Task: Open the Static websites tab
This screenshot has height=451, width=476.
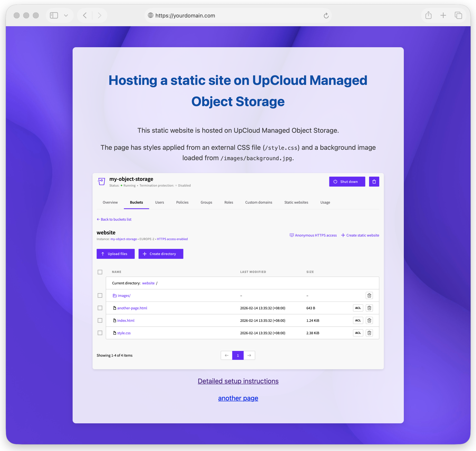Action: 296,202
